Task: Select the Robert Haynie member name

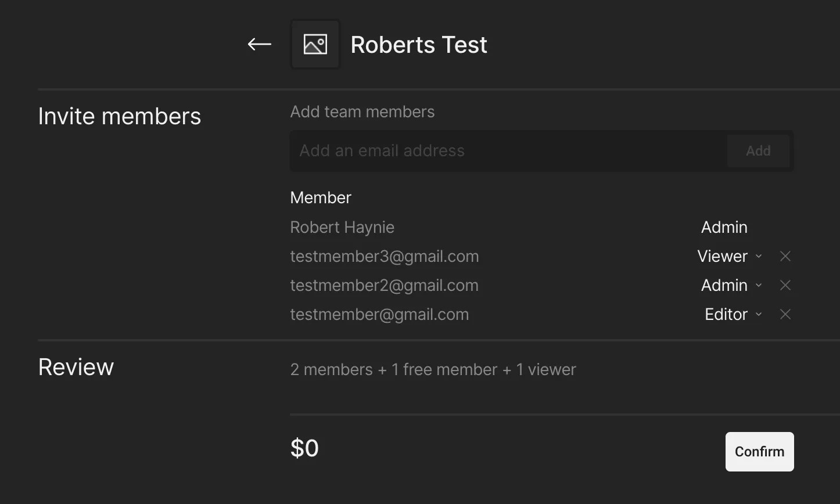Action: (342, 227)
